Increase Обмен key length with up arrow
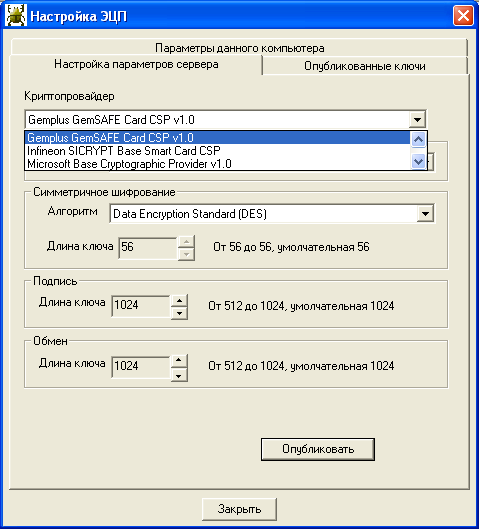The width and height of the screenshot is (479, 529). (x=179, y=361)
